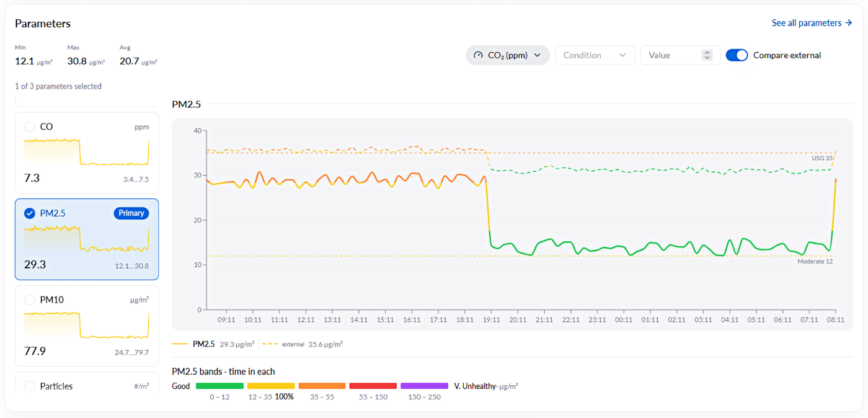The image size is (868, 418).
Task: Click the 00:11 time axis label
Action: (624, 320)
